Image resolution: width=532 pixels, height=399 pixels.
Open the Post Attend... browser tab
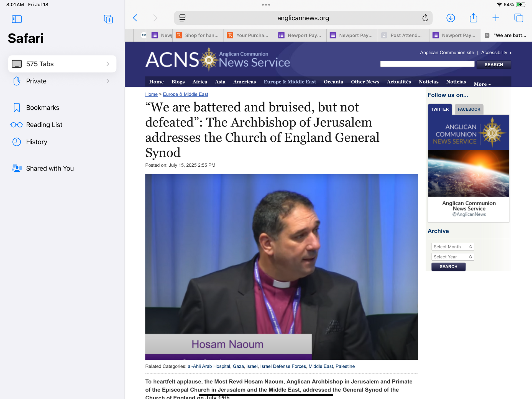pos(405,35)
